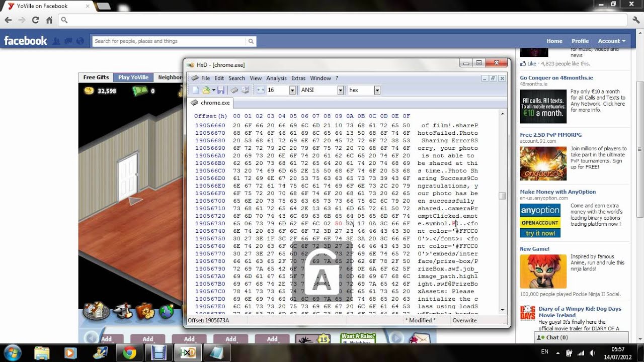Click the Facebook search field
The height and width of the screenshot is (362, 644).
pos(169,41)
